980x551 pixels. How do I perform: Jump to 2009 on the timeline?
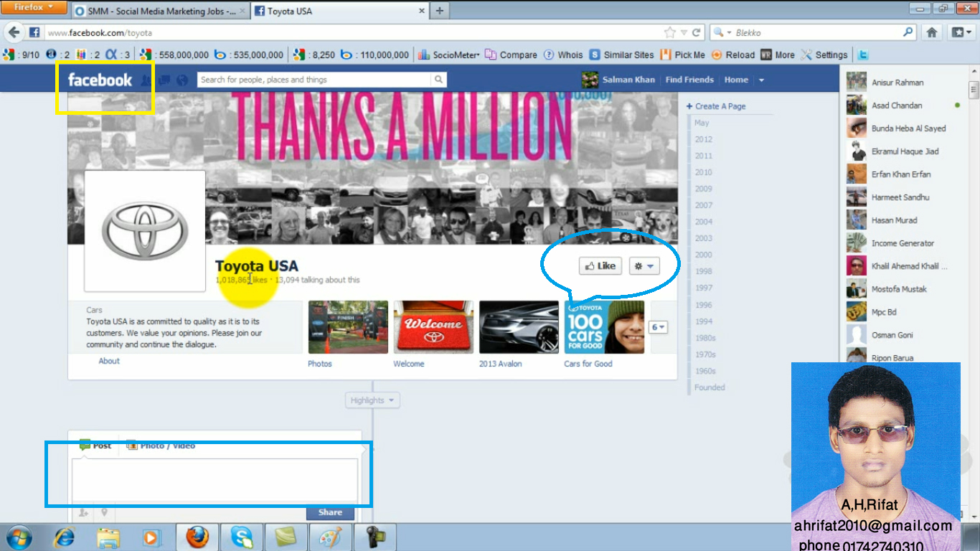click(x=704, y=189)
